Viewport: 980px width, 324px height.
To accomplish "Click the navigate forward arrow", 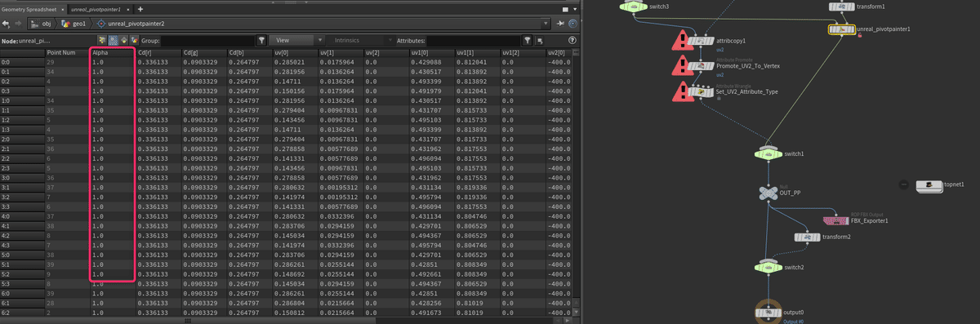I will 19,24.
